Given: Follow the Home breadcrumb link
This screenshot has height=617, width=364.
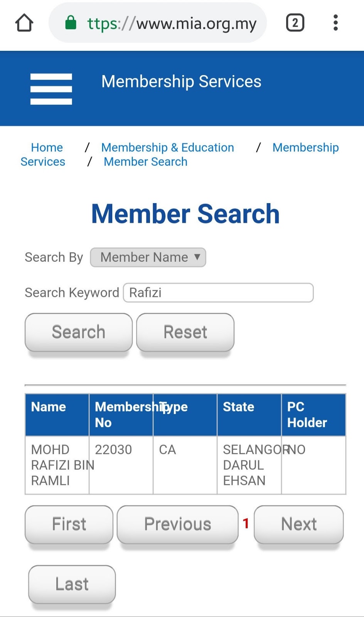Looking at the screenshot, I should click(x=47, y=147).
